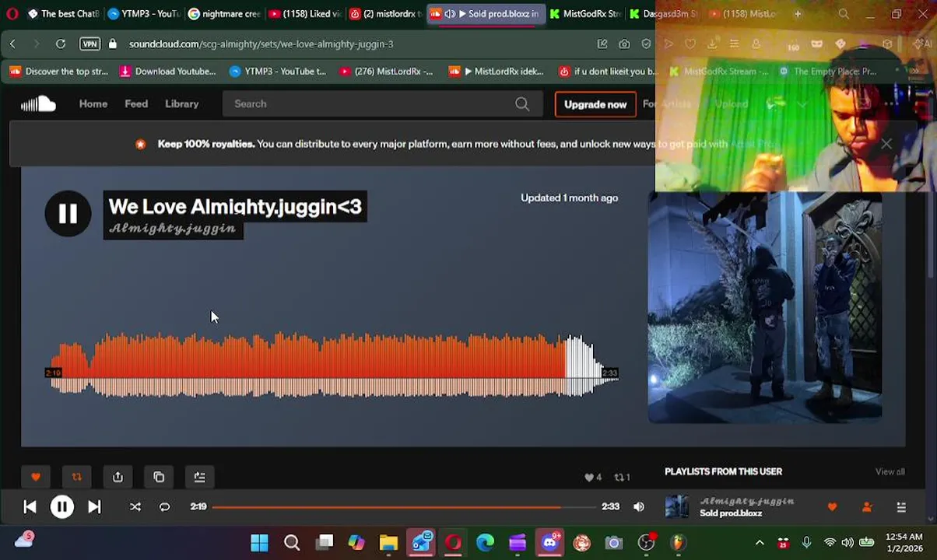Viewport: 937px width, 560px height.
Task: Open (276) MistLordRx bookmark
Action: pyautogui.click(x=386, y=72)
